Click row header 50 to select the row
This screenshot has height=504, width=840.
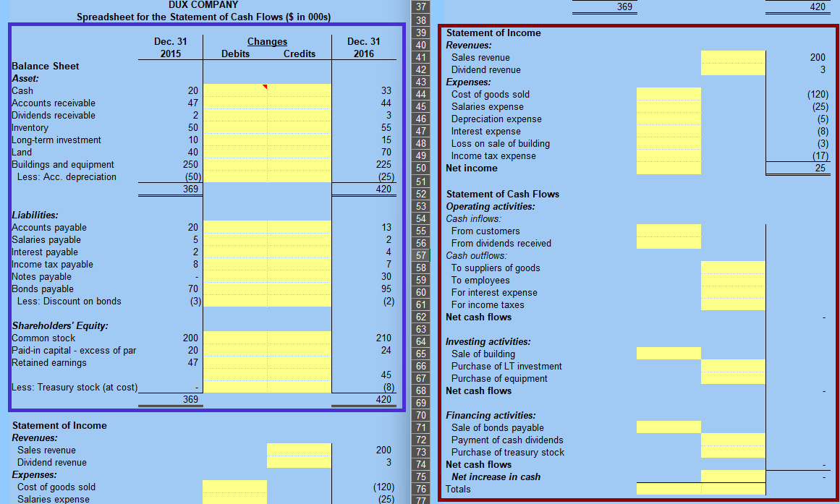420,168
